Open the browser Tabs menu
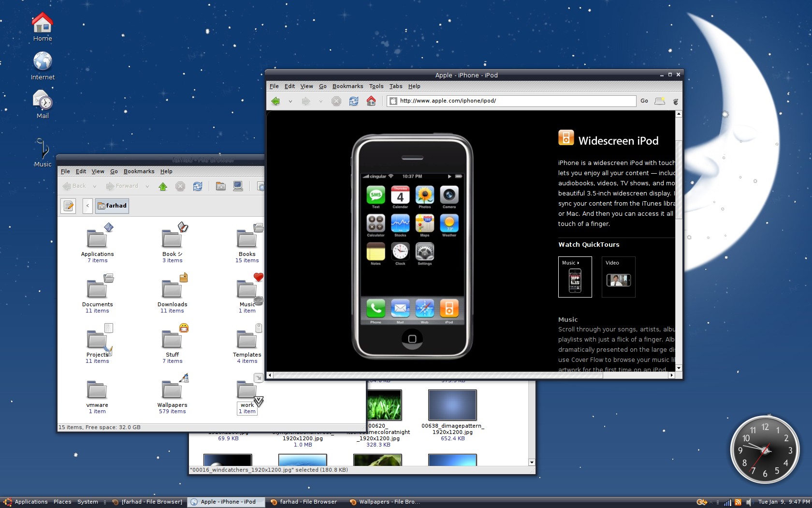Screen dimensions: 812x508 [395, 86]
